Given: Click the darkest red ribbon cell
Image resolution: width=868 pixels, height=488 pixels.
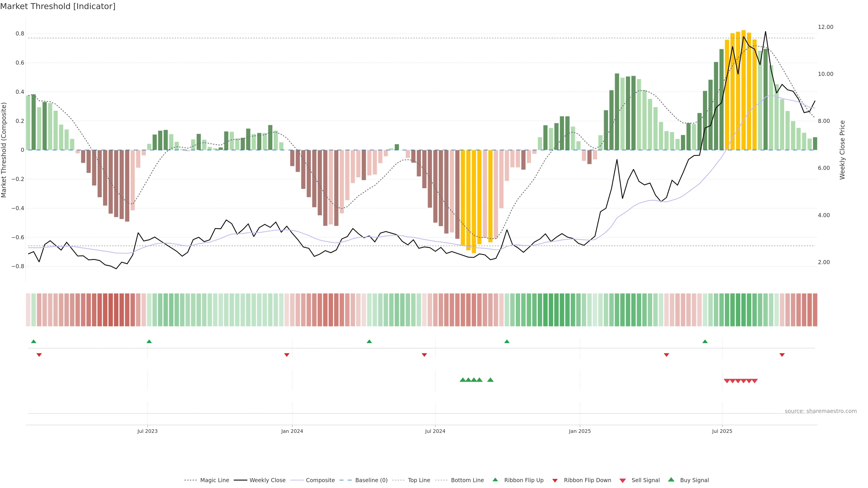Looking at the screenshot, I should coord(111,310).
